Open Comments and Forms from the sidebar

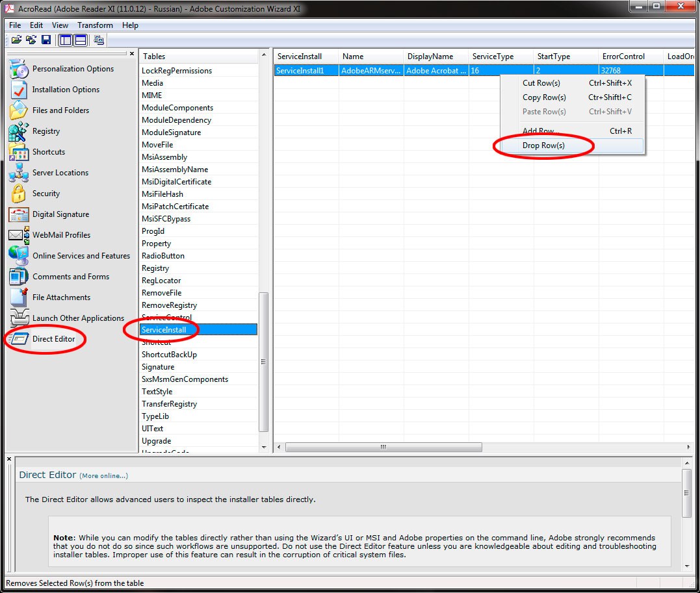(71, 277)
